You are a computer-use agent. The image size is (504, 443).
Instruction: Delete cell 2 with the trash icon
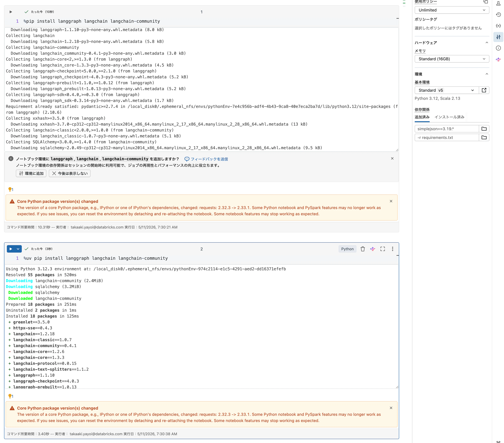click(x=362, y=249)
